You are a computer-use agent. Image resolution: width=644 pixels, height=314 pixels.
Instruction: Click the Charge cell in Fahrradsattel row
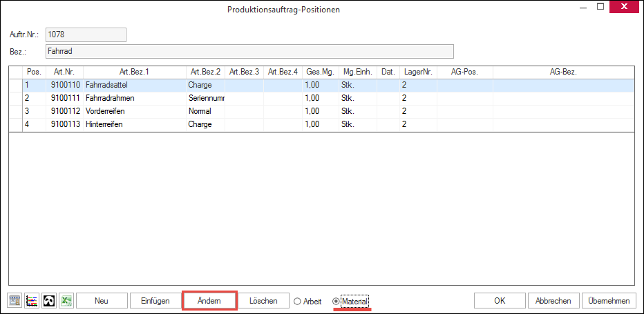[x=205, y=86]
